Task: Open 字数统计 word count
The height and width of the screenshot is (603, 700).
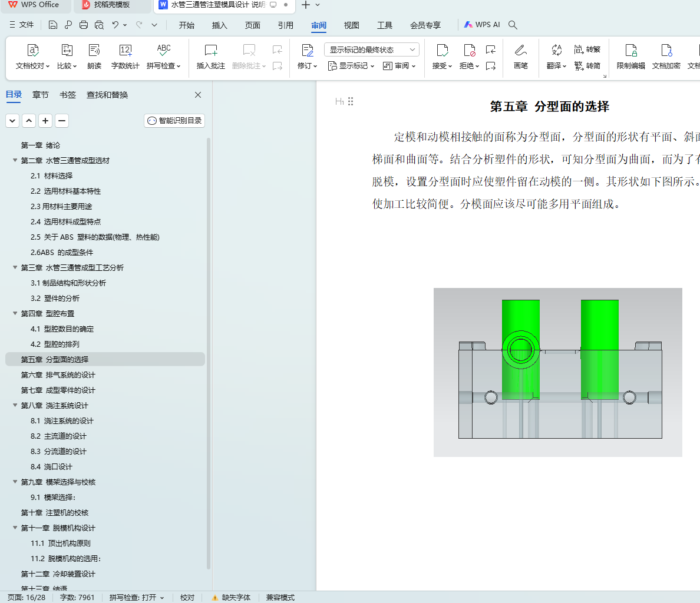Action: (125, 57)
